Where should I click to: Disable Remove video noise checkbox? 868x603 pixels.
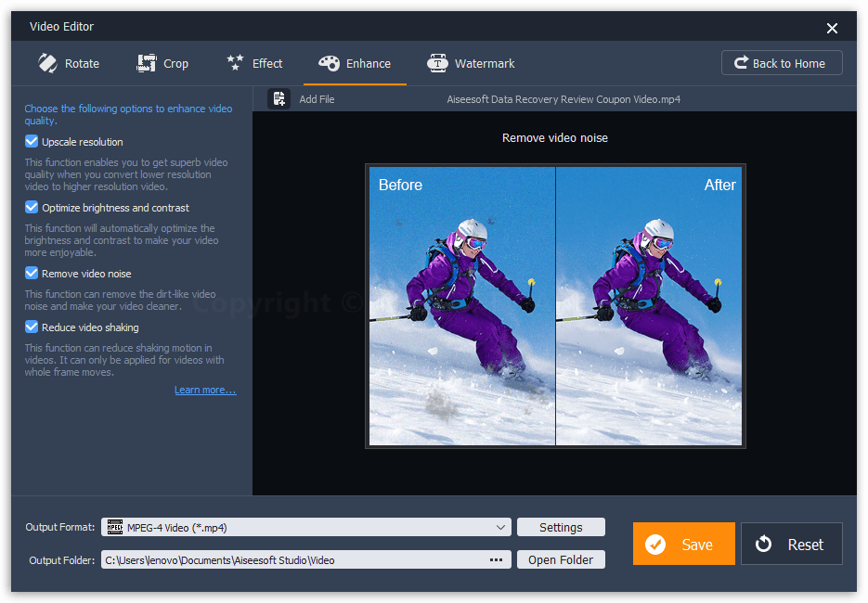[32, 274]
